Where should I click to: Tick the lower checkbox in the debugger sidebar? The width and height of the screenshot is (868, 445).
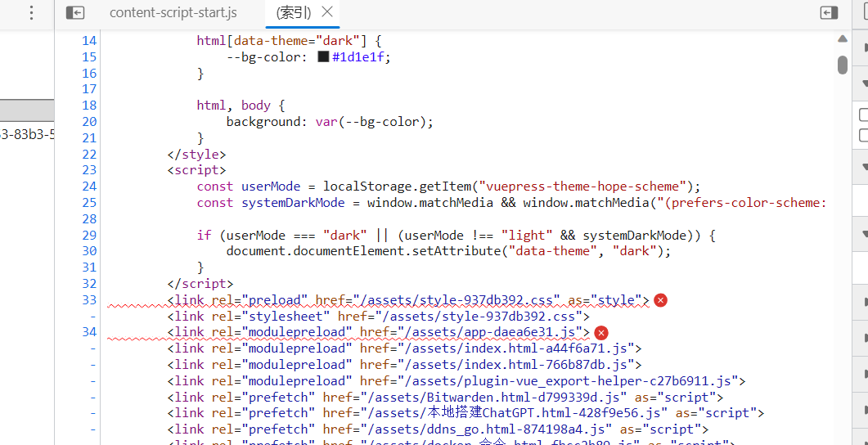pos(864,136)
